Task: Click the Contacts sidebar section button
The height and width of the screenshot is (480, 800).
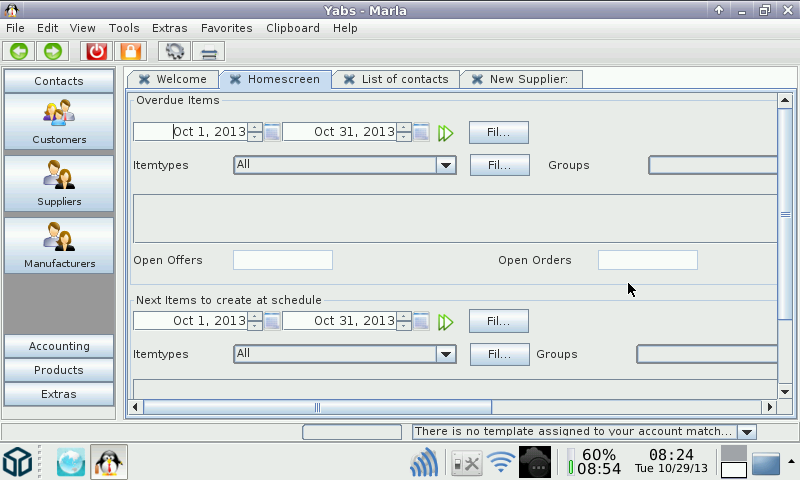Action: (59, 81)
